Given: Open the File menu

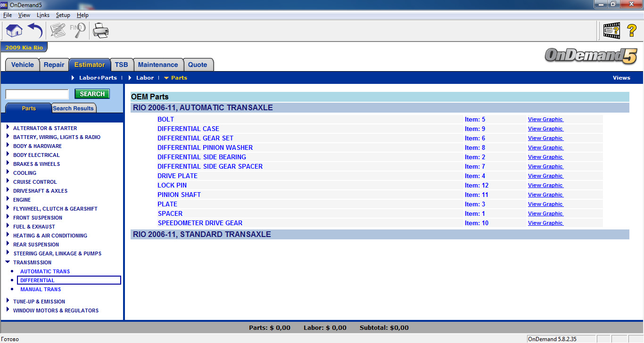Looking at the screenshot, I should [x=8, y=15].
